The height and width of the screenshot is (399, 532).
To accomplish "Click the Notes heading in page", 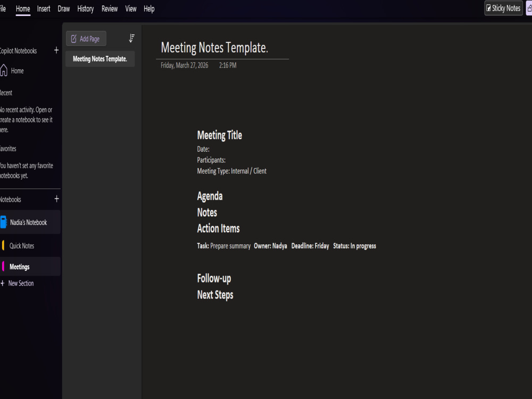I will click(x=207, y=212).
